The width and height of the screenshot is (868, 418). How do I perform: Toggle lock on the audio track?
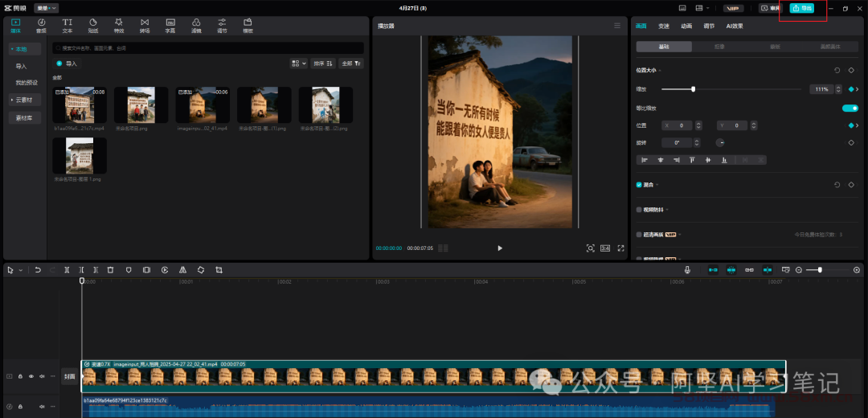tap(20, 407)
